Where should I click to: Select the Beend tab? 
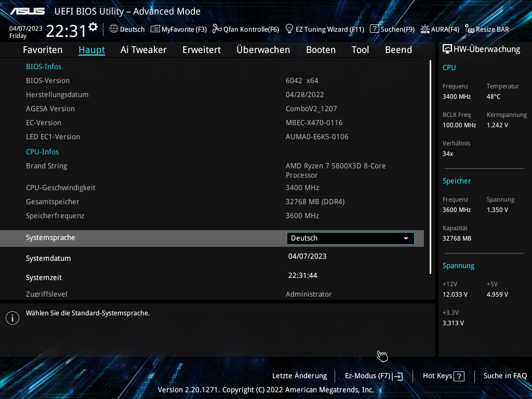click(x=398, y=50)
